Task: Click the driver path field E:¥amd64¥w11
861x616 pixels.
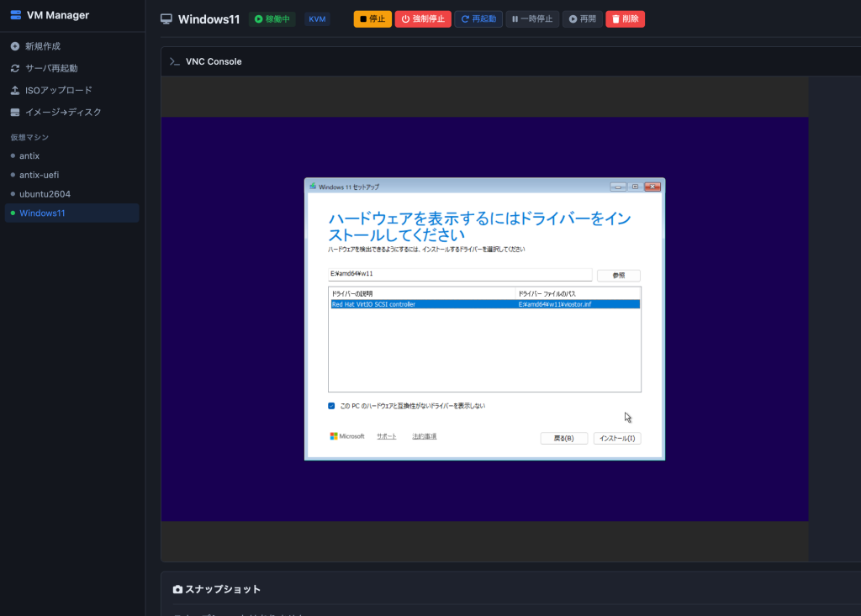Action: point(460,274)
